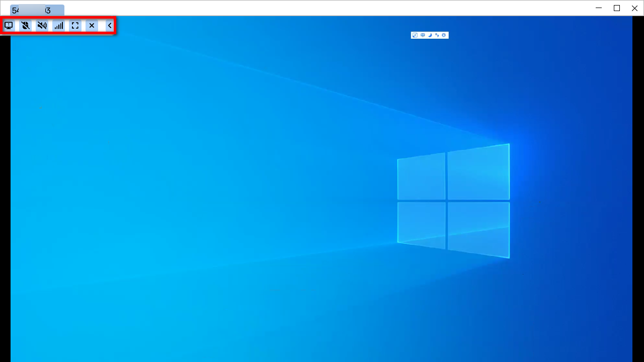Collapse the connection toolbar with the chevron

[x=109, y=25]
